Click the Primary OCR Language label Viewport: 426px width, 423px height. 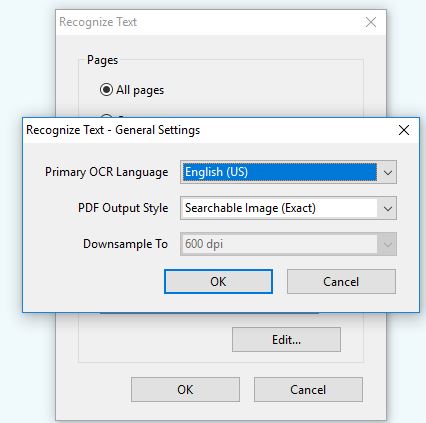pos(106,172)
